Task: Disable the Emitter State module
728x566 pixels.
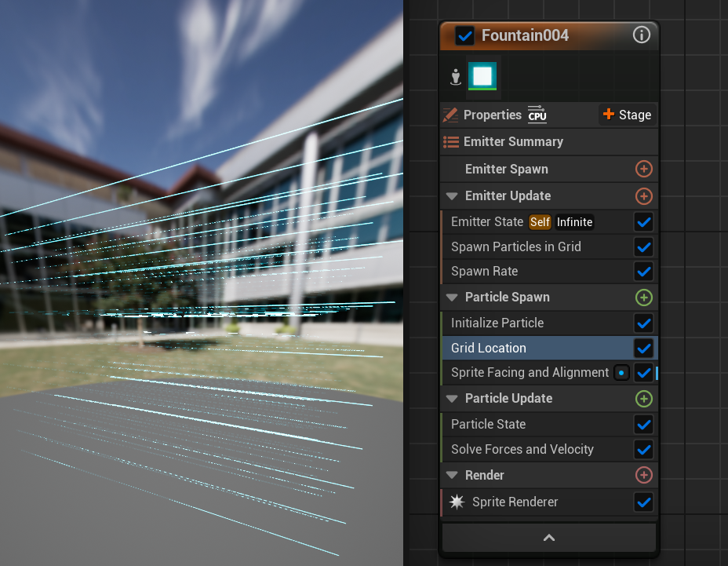Action: tap(643, 222)
